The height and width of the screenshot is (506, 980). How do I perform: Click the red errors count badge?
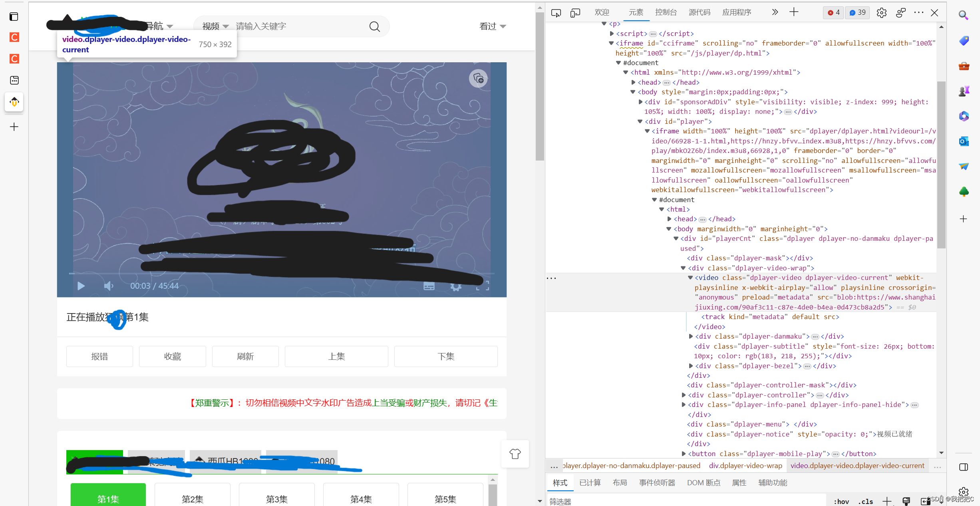click(833, 13)
